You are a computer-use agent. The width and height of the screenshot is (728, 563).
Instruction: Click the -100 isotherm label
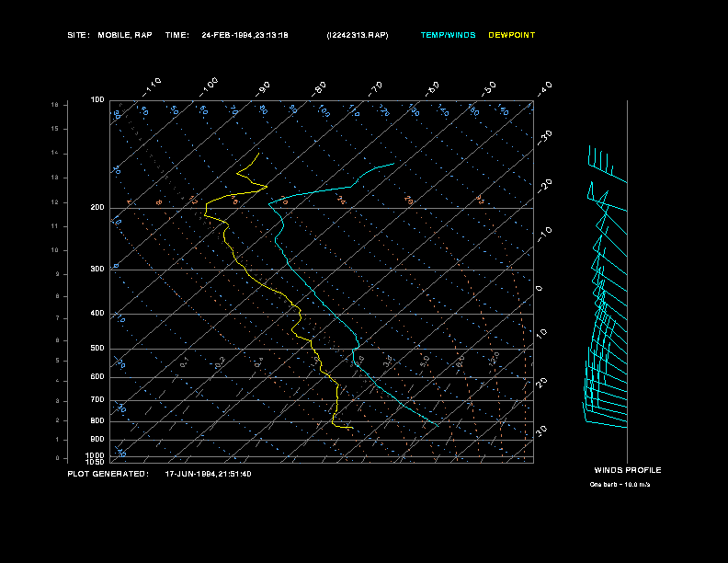(209, 87)
